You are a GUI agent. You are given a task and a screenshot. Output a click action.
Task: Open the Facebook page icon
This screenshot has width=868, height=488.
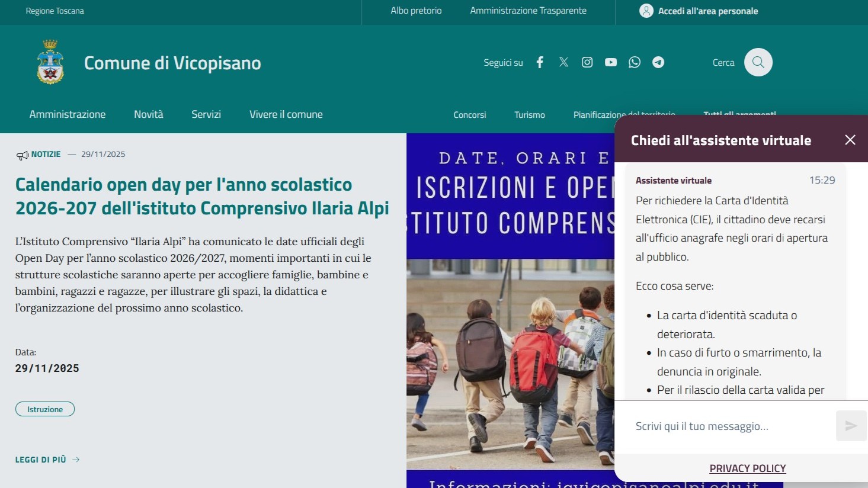(540, 62)
